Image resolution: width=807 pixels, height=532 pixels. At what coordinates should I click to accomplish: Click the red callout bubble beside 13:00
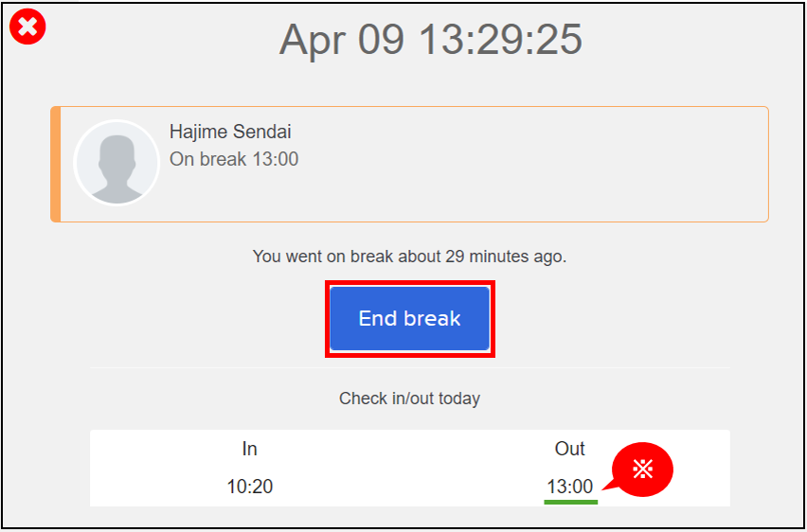tap(642, 470)
